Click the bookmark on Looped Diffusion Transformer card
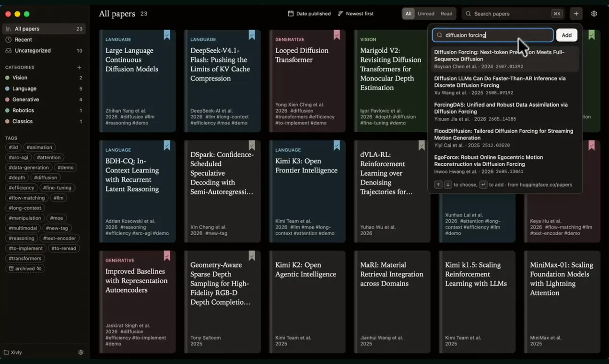The width and height of the screenshot is (609, 364). [x=337, y=35]
